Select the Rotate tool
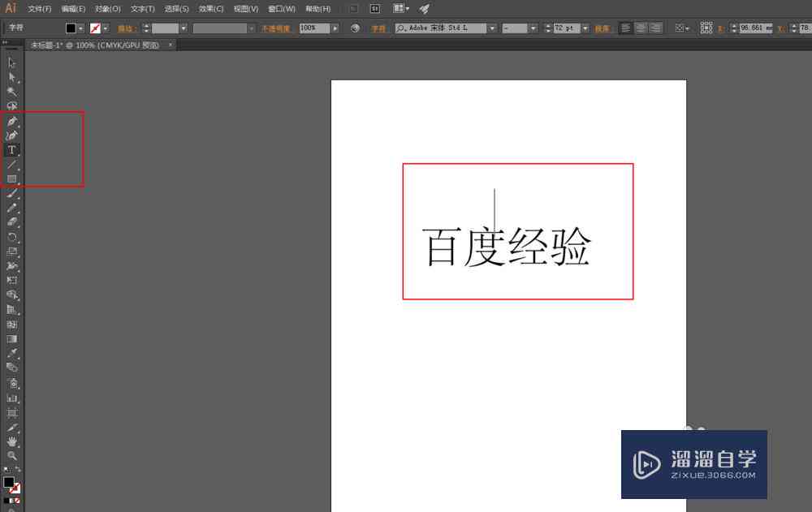The width and height of the screenshot is (812, 512). [x=11, y=237]
